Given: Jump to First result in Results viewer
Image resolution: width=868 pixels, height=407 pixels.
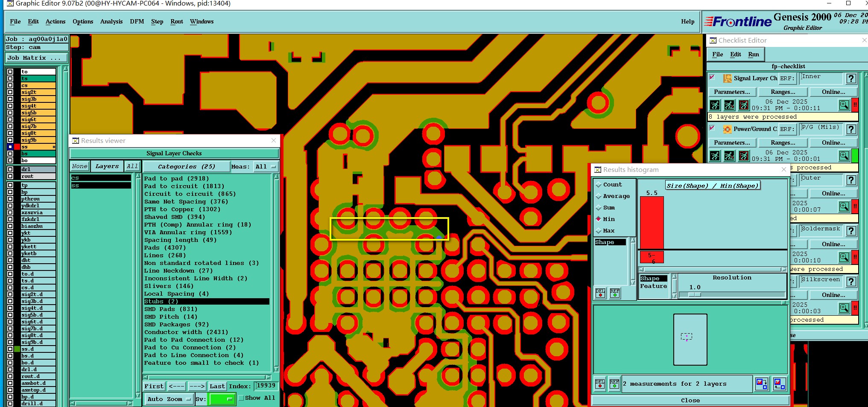Looking at the screenshot, I should tap(154, 387).
